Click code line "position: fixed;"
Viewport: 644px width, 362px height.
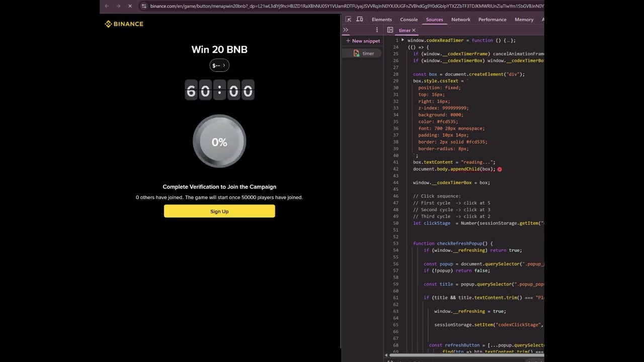[x=439, y=87]
